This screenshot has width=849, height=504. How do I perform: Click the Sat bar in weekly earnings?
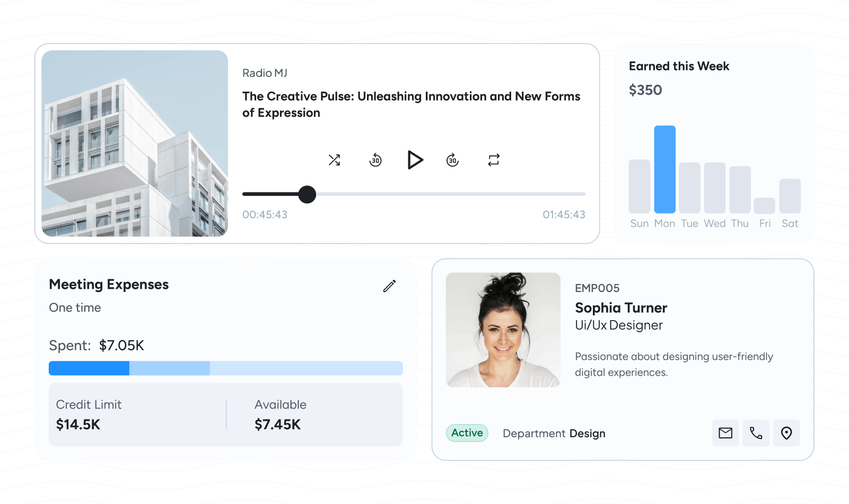pyautogui.click(x=790, y=196)
